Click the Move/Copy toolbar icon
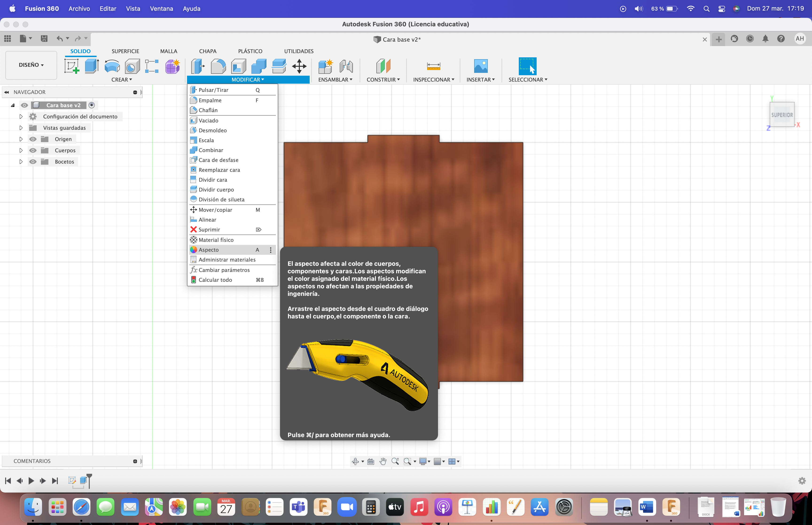This screenshot has width=812, height=525. tap(299, 66)
